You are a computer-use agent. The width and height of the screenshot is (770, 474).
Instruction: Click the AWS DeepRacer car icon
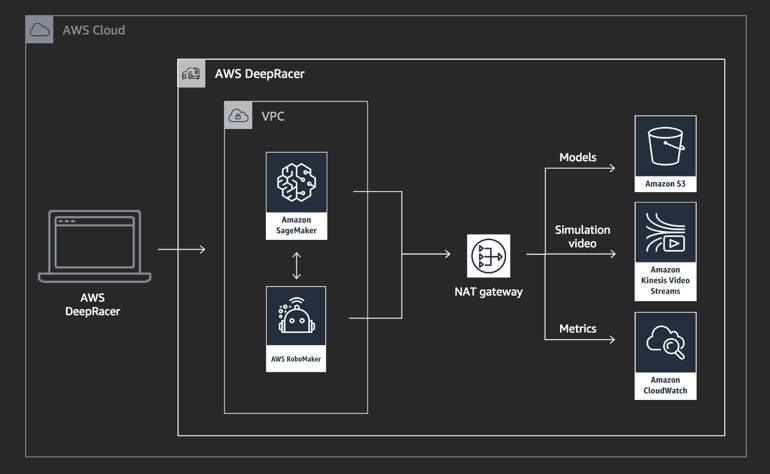(191, 74)
